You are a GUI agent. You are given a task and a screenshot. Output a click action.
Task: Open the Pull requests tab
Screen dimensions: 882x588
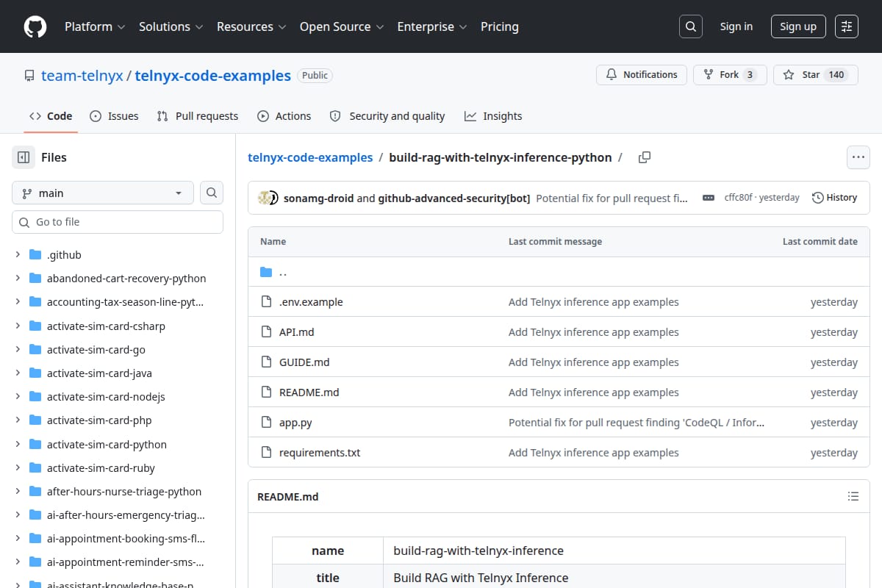[198, 116]
